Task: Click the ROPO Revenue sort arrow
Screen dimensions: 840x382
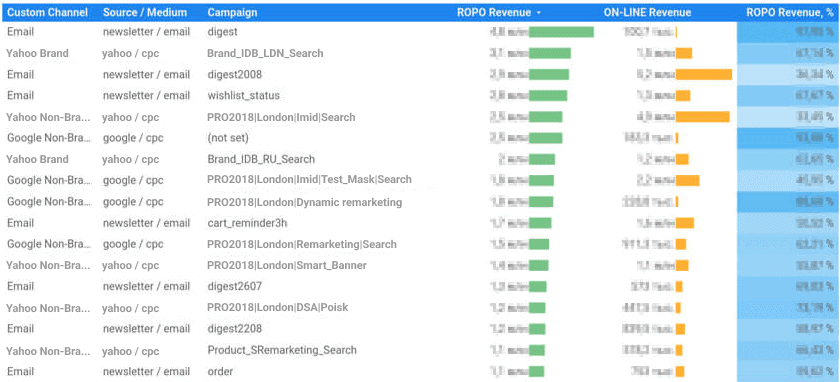Action: click(x=538, y=13)
